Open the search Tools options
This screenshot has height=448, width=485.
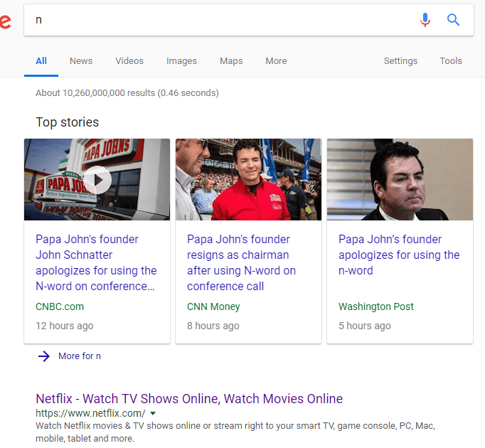(451, 61)
